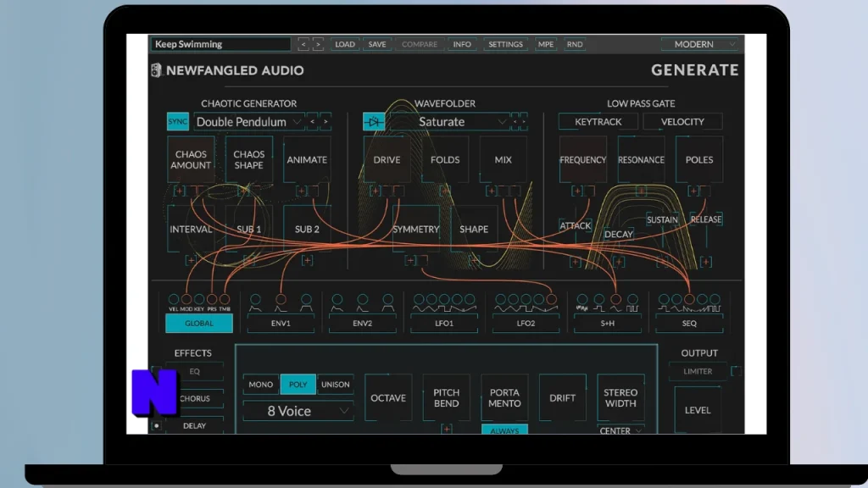The height and width of the screenshot is (488, 868).
Task: Toggle the Wavefolder diode enable button
Action: click(x=374, y=122)
